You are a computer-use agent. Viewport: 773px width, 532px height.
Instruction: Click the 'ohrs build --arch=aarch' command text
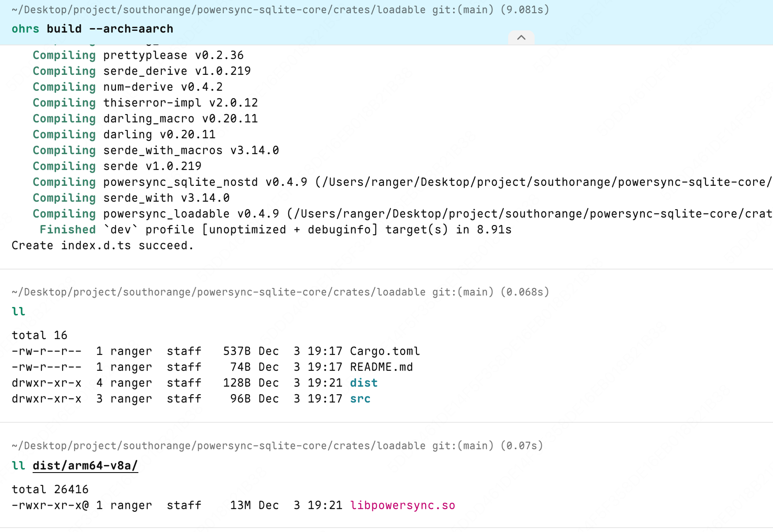point(92,29)
